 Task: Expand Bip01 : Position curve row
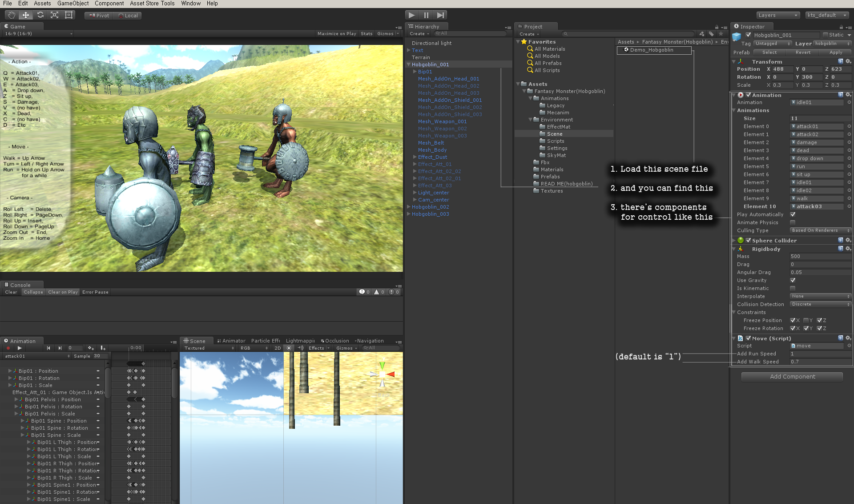pyautogui.click(x=10, y=371)
